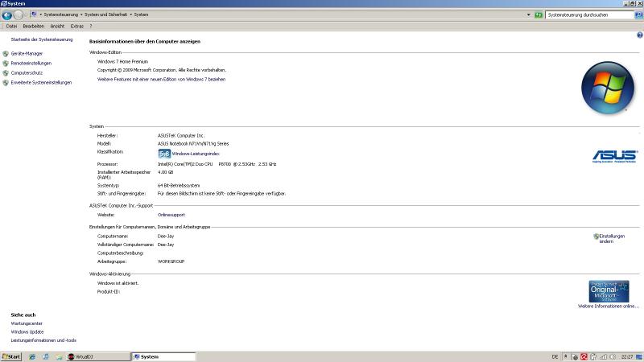Open dropdown arrow before System breadcrumb
This screenshot has height=362, width=644.
[130, 14]
